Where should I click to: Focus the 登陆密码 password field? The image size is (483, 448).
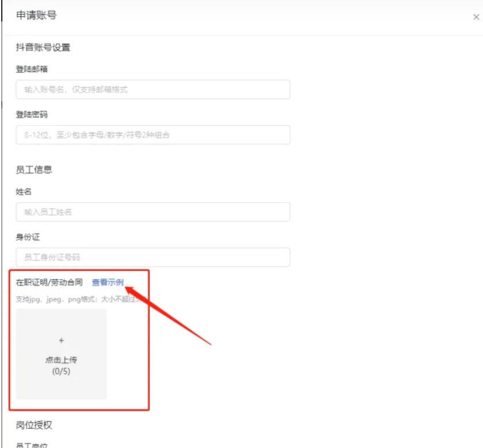click(153, 134)
